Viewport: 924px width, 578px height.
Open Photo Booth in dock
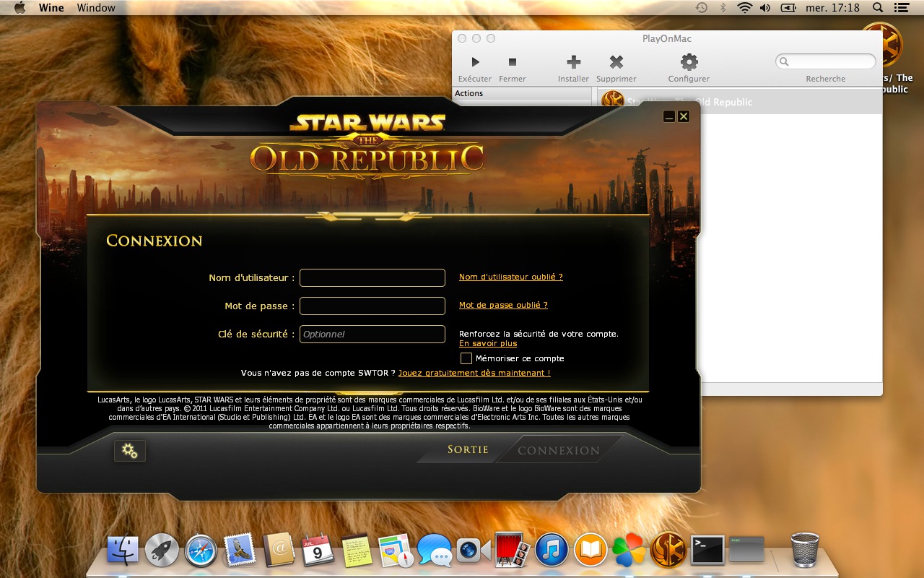[x=513, y=551]
